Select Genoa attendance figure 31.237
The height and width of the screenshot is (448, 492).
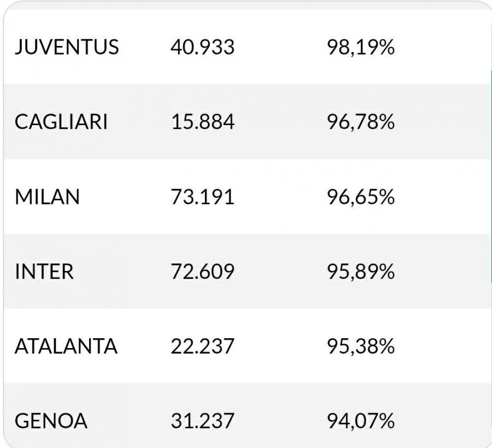[x=202, y=421]
